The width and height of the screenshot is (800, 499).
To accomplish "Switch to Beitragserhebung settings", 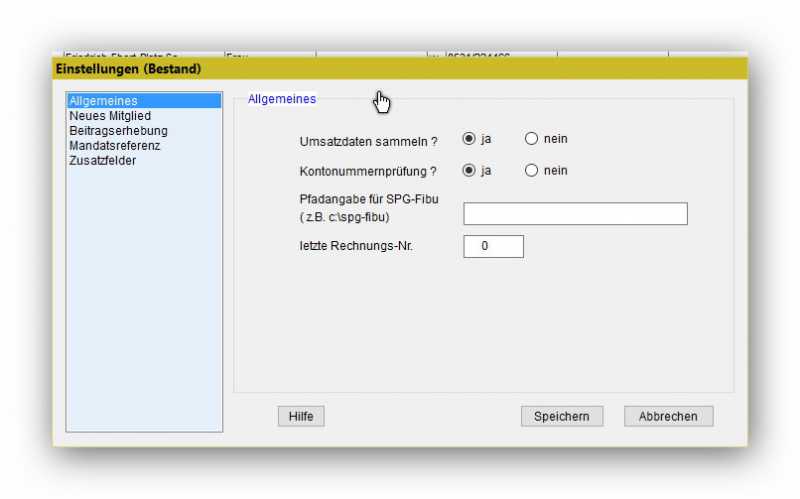I will pyautogui.click(x=118, y=131).
